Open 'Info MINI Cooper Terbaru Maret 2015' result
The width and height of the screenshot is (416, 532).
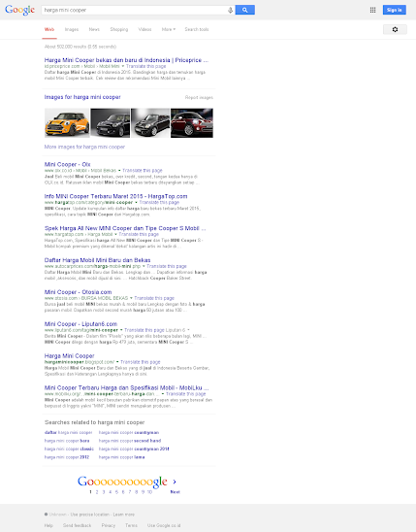coord(115,196)
